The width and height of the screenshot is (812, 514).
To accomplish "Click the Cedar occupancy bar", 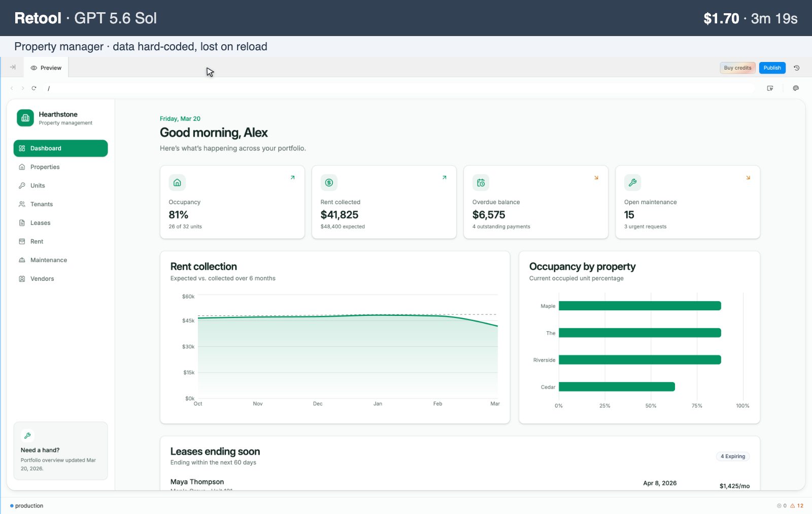I will [x=617, y=387].
